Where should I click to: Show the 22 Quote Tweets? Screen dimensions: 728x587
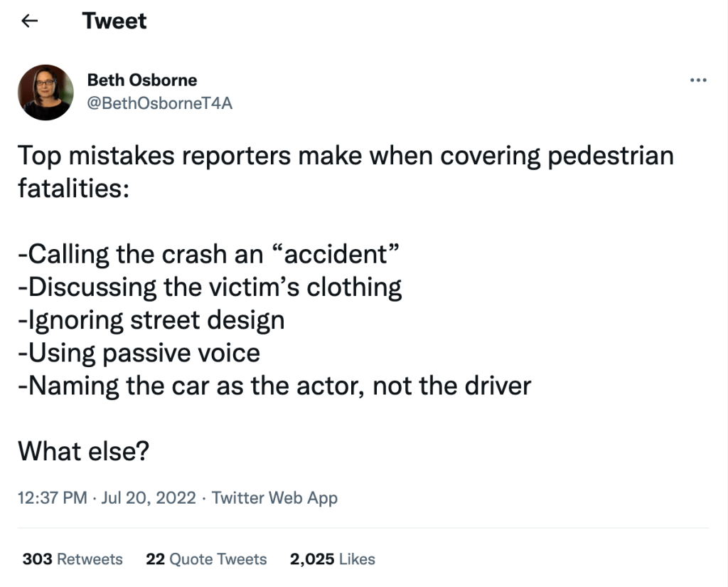click(x=206, y=559)
